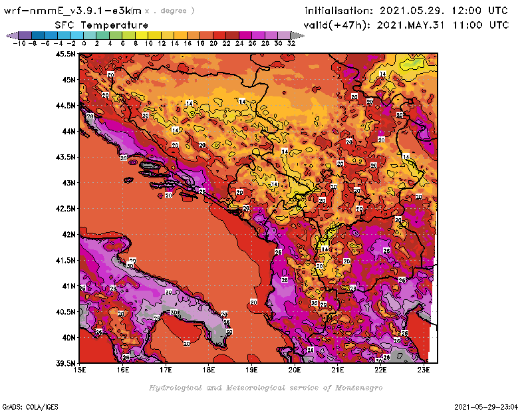Click the '43N' latitude axis label

(68, 183)
